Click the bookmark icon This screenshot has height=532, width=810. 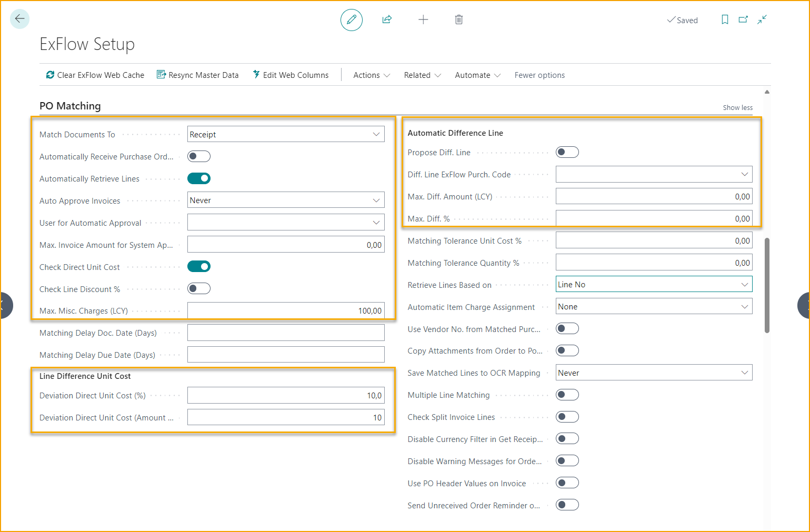click(725, 19)
